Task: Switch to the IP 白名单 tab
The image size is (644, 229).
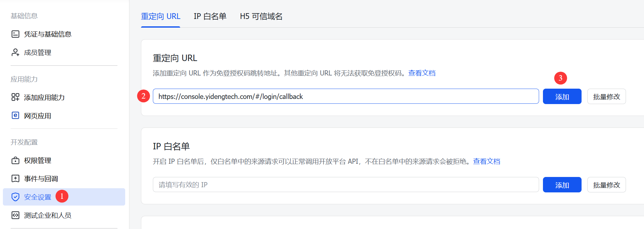Action: [210, 16]
